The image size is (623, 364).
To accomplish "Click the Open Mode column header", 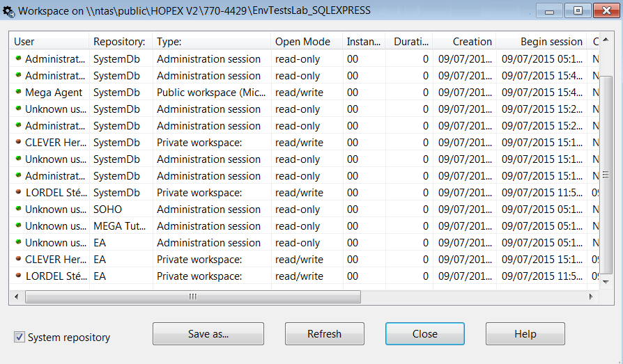I will (x=307, y=42).
